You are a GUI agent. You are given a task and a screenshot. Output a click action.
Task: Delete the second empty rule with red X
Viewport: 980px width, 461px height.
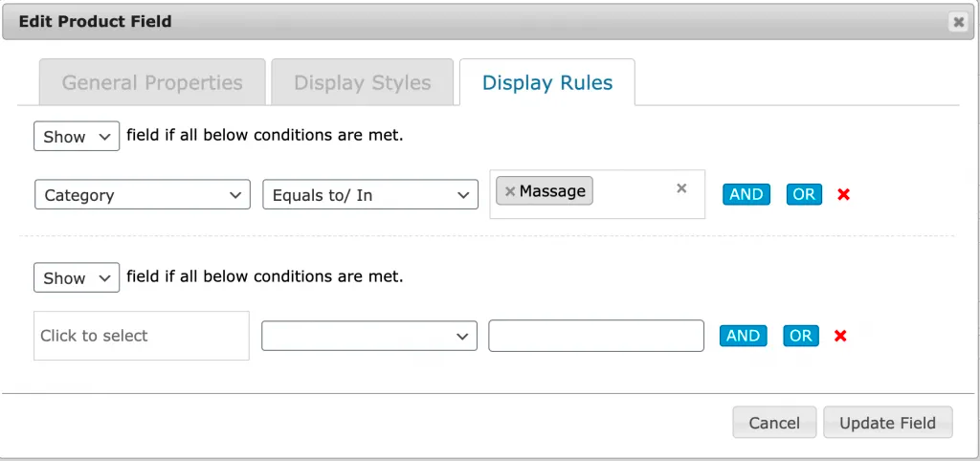point(840,336)
